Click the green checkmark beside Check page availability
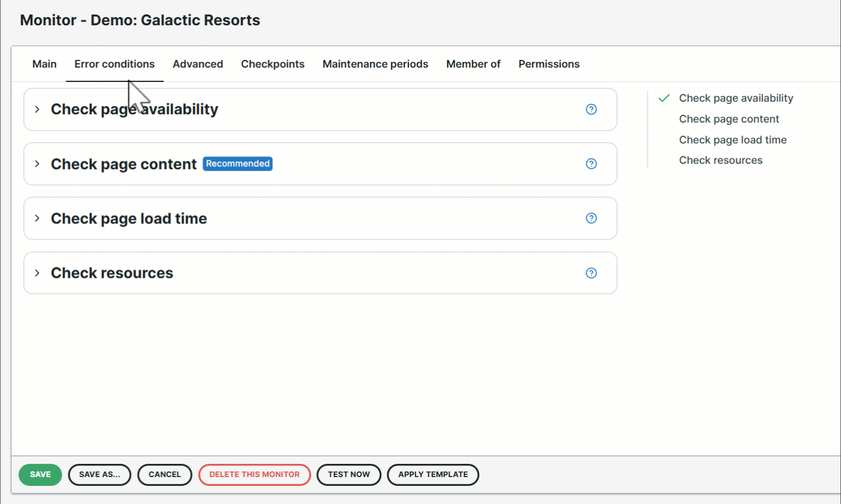 pyautogui.click(x=664, y=98)
